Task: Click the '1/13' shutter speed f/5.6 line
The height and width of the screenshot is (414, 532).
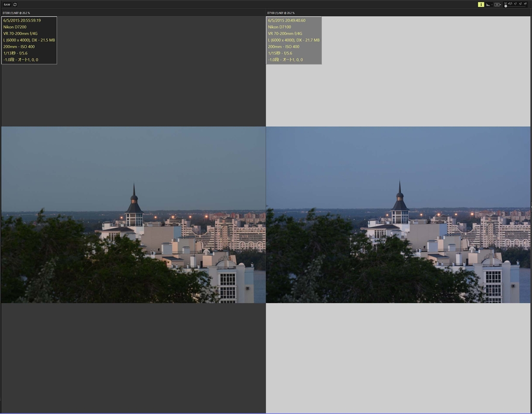Action: [x=15, y=53]
